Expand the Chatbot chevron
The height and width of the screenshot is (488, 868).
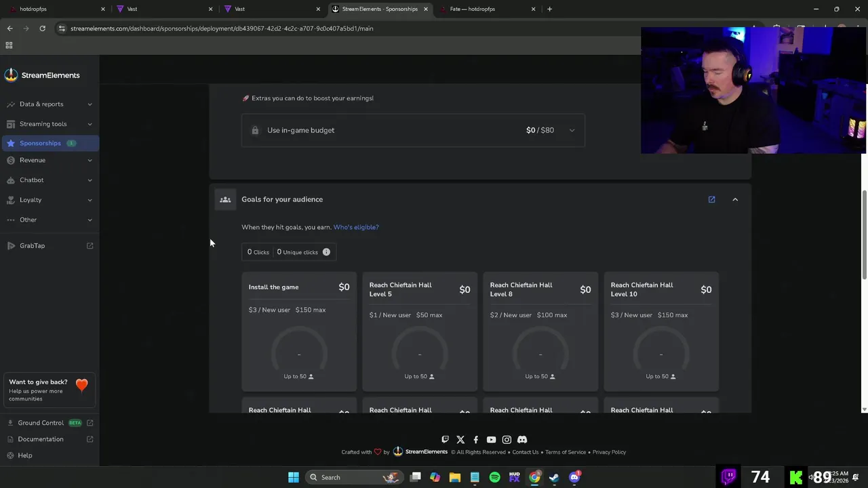90,180
